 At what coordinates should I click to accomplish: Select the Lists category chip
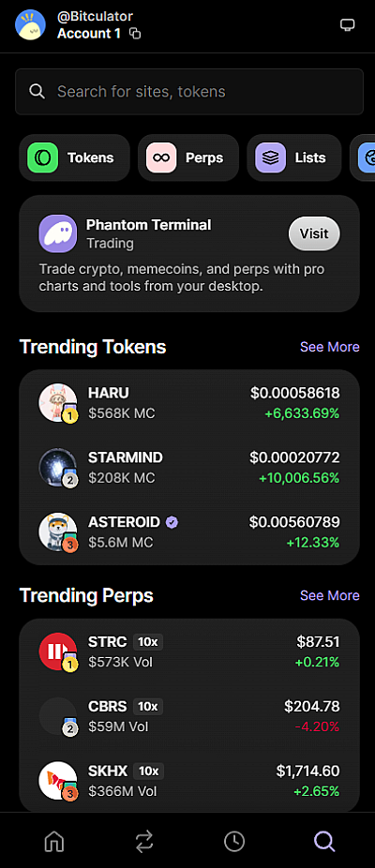[x=294, y=157]
